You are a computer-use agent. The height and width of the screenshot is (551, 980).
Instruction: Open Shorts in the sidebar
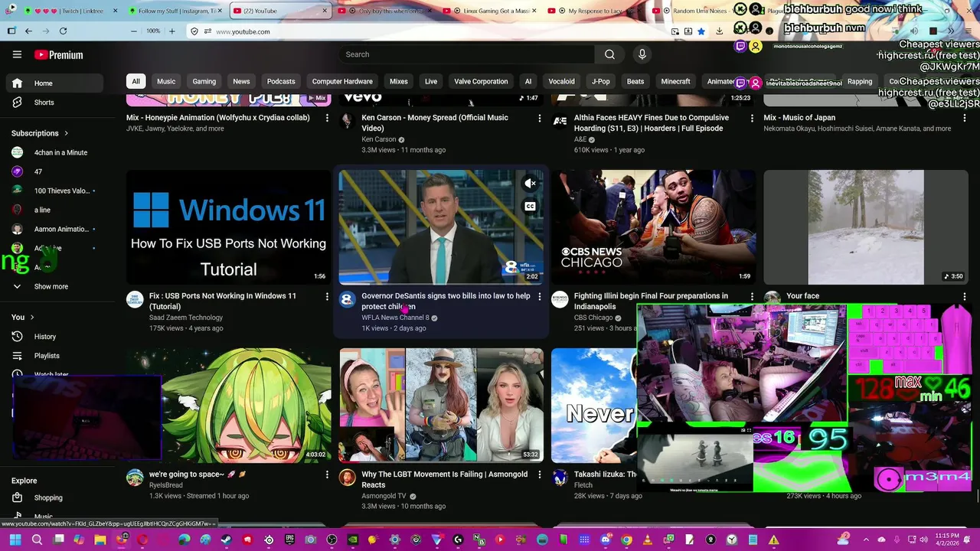pos(54,103)
